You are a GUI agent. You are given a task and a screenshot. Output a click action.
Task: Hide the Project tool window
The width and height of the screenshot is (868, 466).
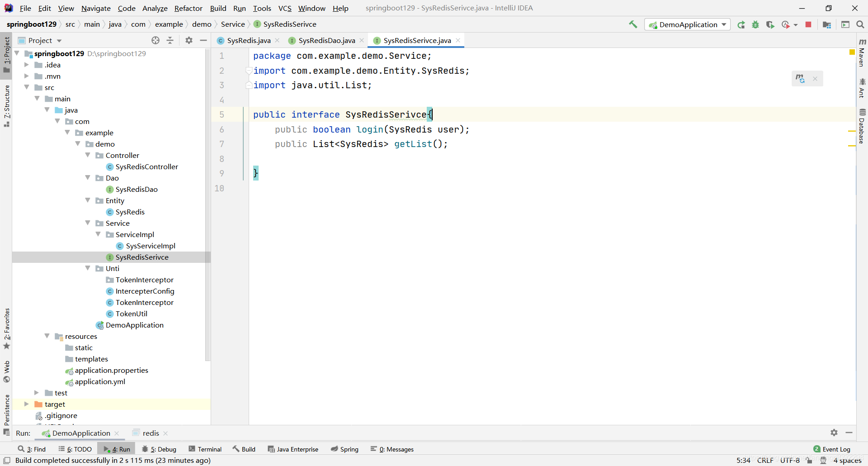tap(203, 40)
